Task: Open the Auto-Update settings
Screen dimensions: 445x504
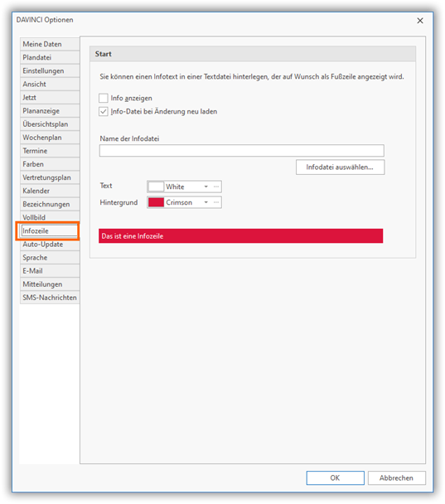Action: coord(50,245)
